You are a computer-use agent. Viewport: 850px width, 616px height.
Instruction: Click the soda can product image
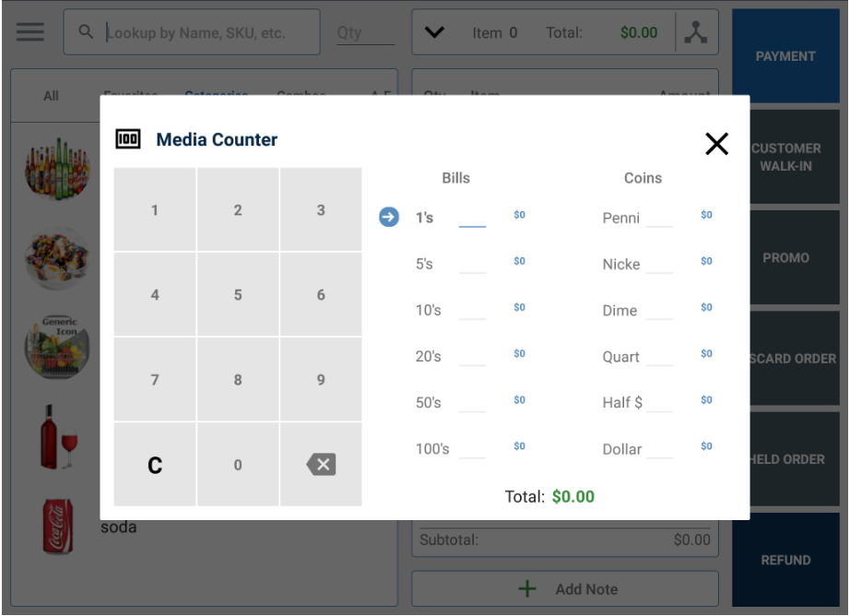coord(57,527)
